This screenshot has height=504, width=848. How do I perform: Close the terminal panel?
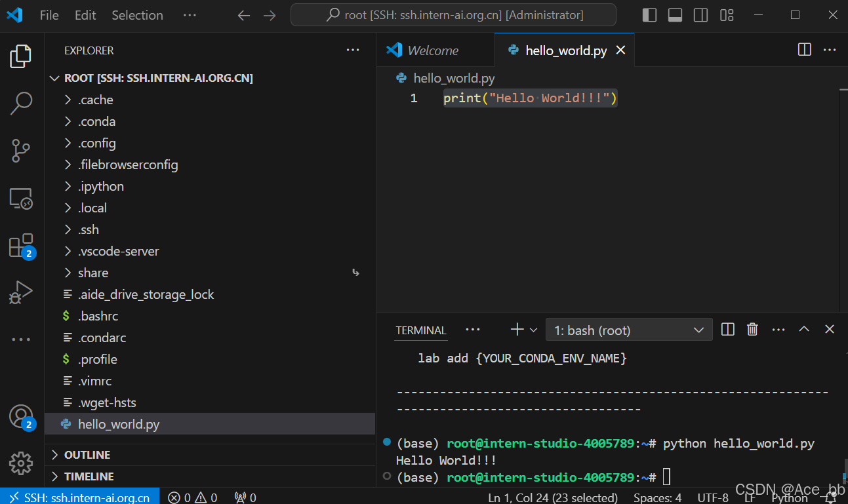click(830, 330)
